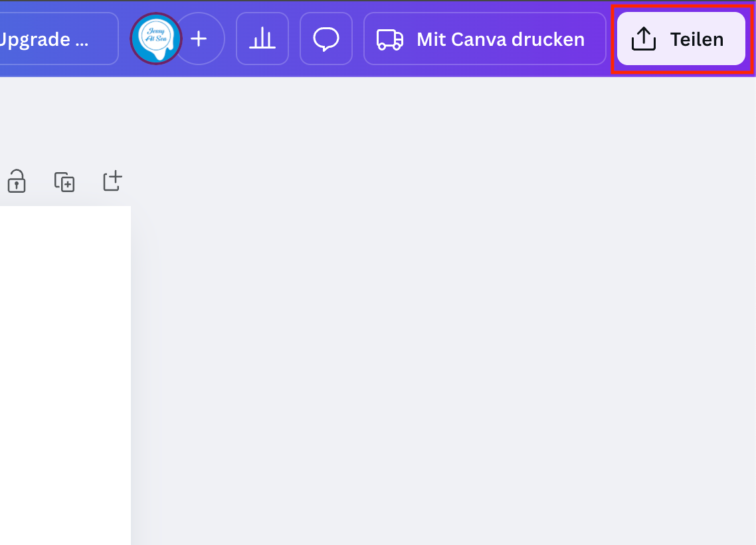
Task: Show design analytics bar chart
Action: 262,39
